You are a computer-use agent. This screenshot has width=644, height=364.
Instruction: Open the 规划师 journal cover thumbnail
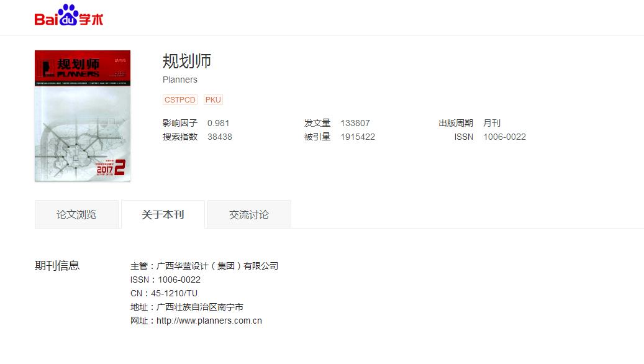pyautogui.click(x=83, y=116)
